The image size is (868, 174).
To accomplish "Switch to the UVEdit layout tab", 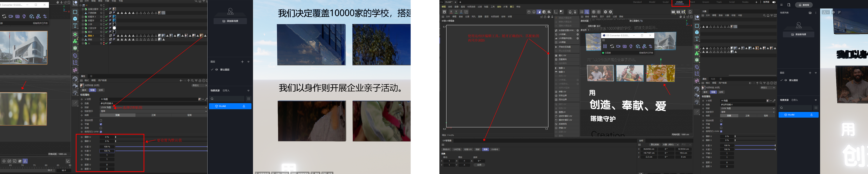I will tap(679, 2).
